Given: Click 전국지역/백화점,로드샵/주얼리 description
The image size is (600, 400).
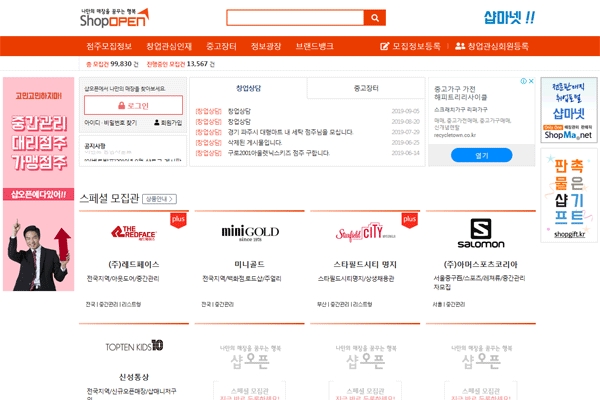Looking at the screenshot, I should pyautogui.click(x=241, y=279).
